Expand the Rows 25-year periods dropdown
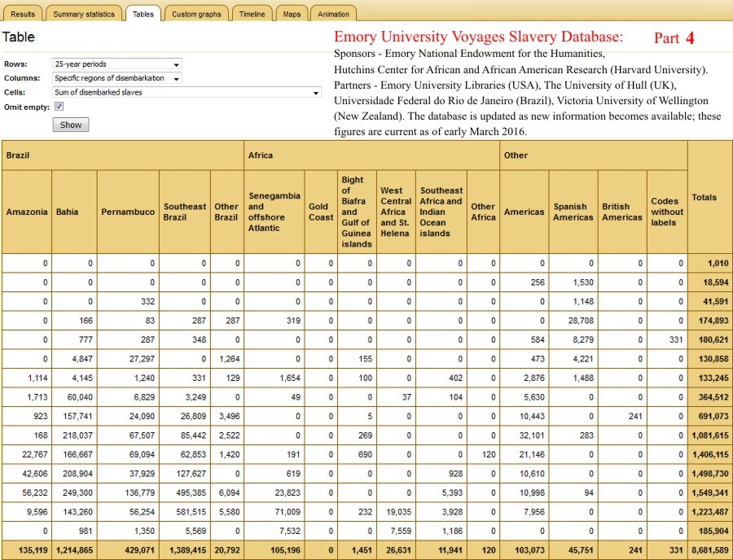Viewport: 733px width, 560px height. pyautogui.click(x=116, y=64)
